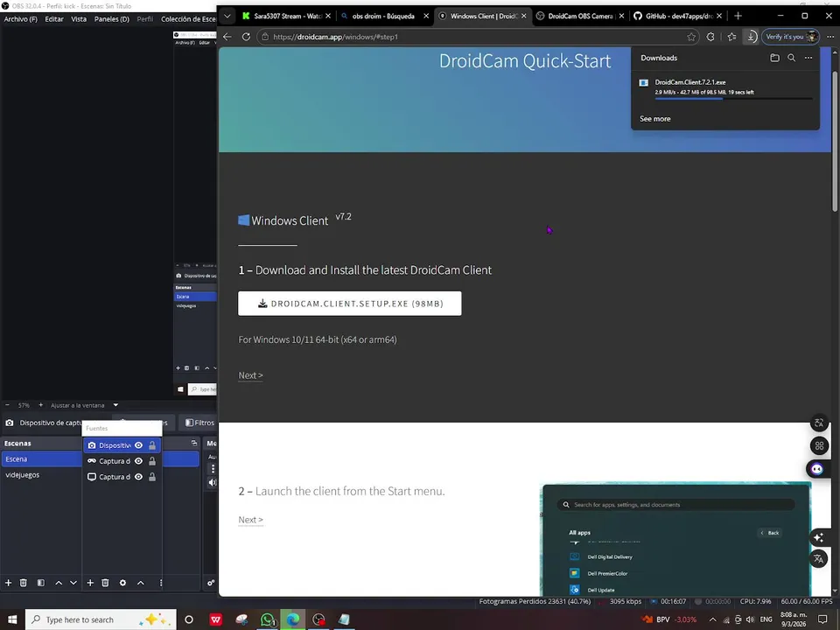Select the Escena scene
840x630 pixels.
click(41, 459)
